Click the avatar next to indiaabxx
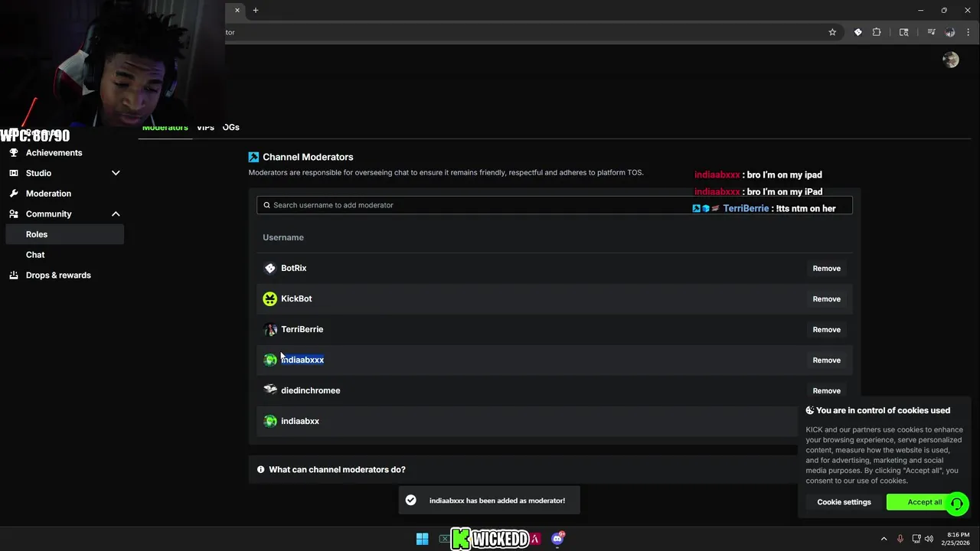980x551 pixels. coord(269,421)
